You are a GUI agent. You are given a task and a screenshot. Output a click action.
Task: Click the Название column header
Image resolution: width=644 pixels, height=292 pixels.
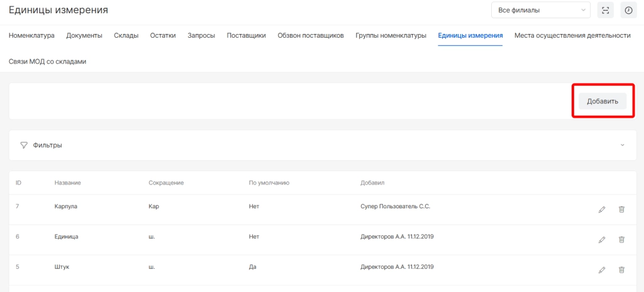(x=68, y=183)
